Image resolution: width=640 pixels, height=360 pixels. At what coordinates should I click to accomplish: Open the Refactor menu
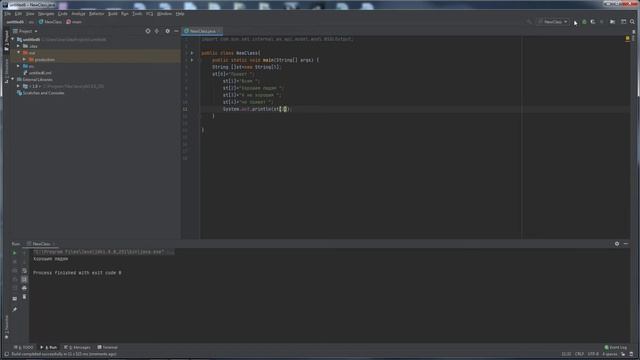[97, 14]
